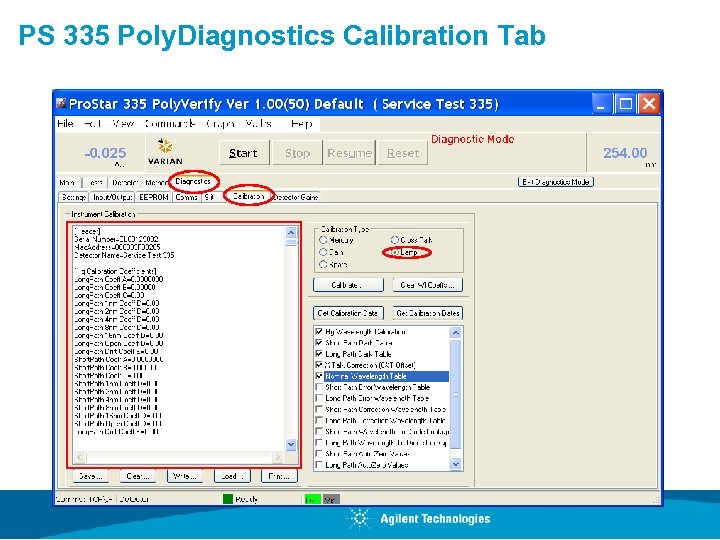Select the Dark calibration type
This screenshot has height=540, width=720.
tap(323, 252)
